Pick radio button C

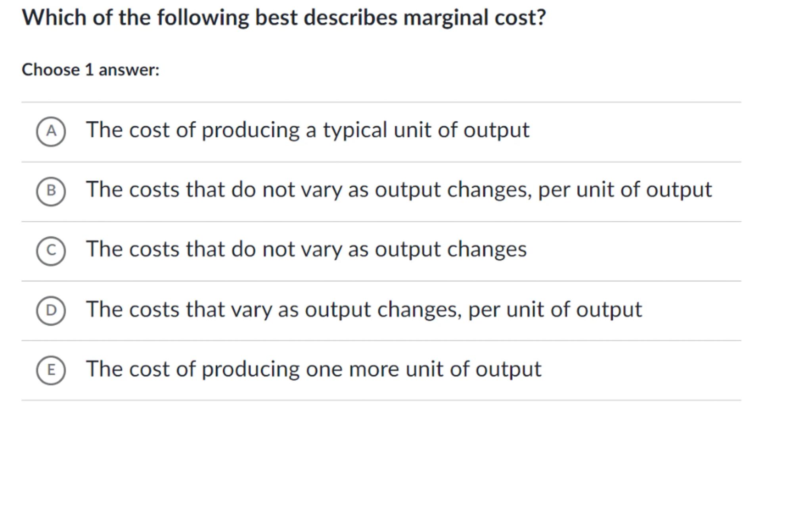(x=51, y=251)
